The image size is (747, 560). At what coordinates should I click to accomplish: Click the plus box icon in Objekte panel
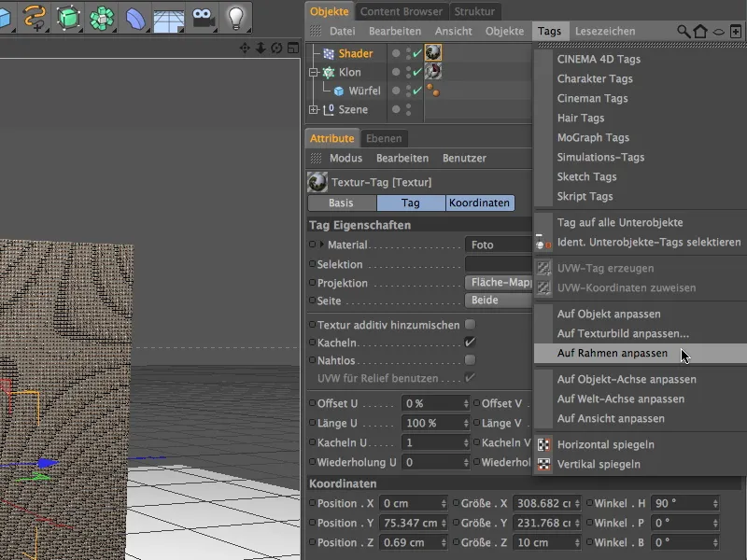[x=736, y=32]
